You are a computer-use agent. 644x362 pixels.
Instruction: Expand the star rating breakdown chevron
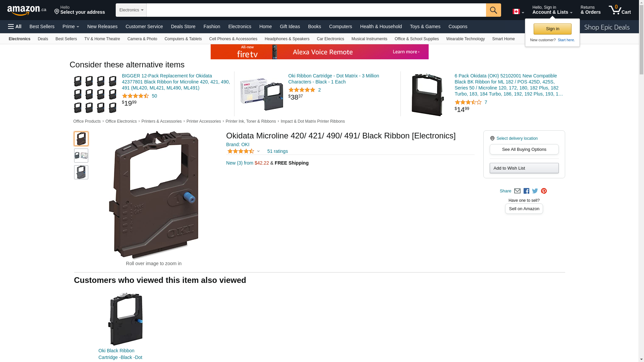258,152
